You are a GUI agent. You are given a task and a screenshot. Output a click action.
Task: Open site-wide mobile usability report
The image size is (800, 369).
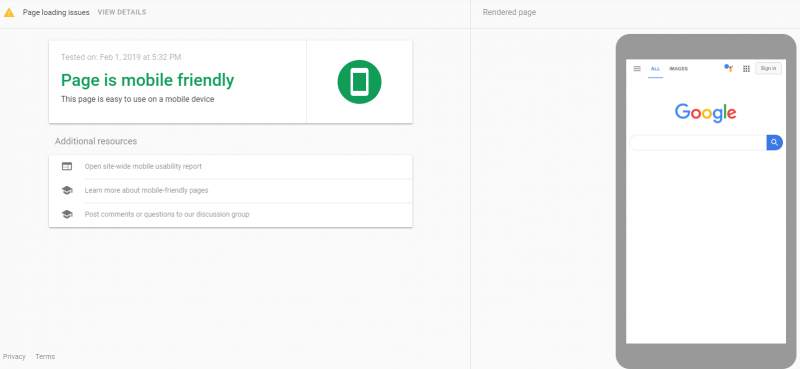pyautogui.click(x=231, y=166)
